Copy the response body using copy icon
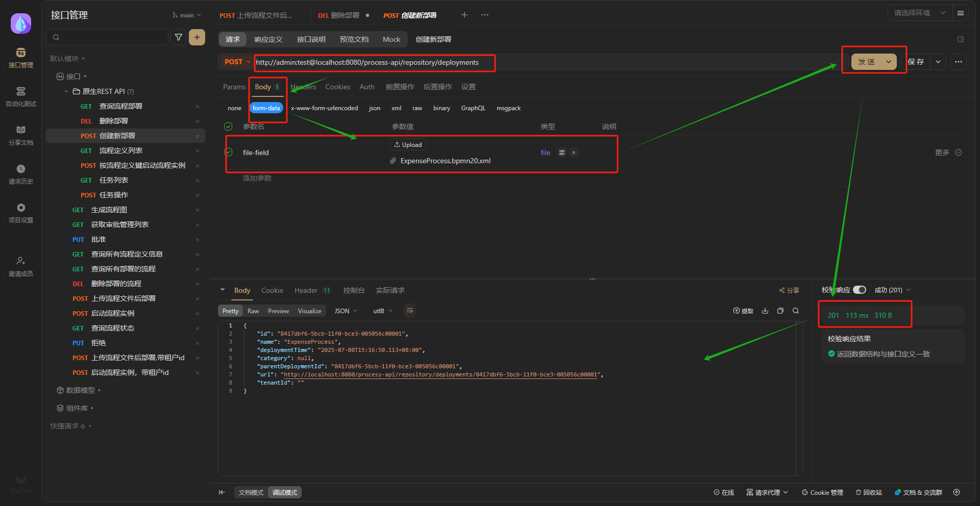The width and height of the screenshot is (980, 506). (780, 311)
